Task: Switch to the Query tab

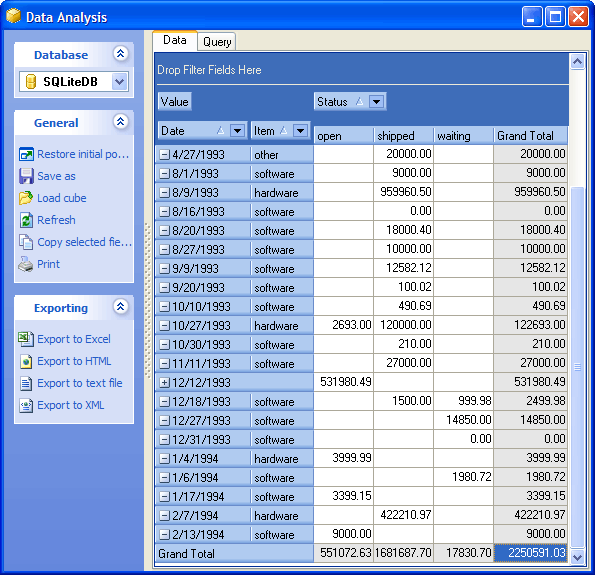Action: [x=217, y=42]
